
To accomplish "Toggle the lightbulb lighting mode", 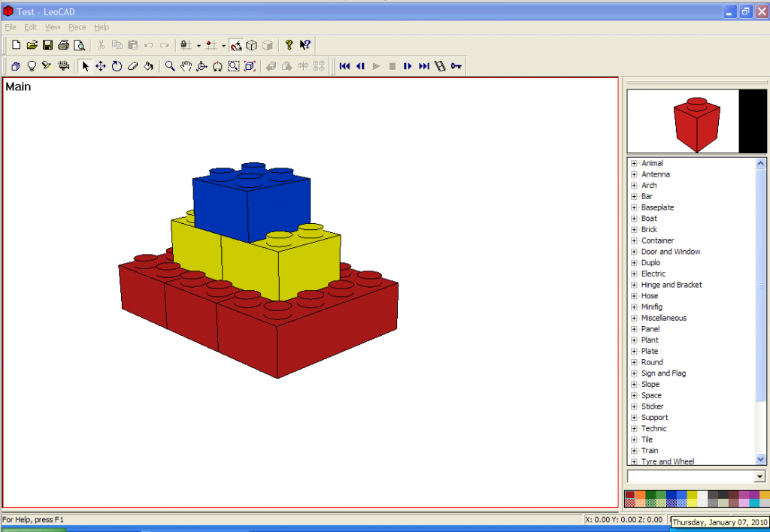I will [31, 66].
